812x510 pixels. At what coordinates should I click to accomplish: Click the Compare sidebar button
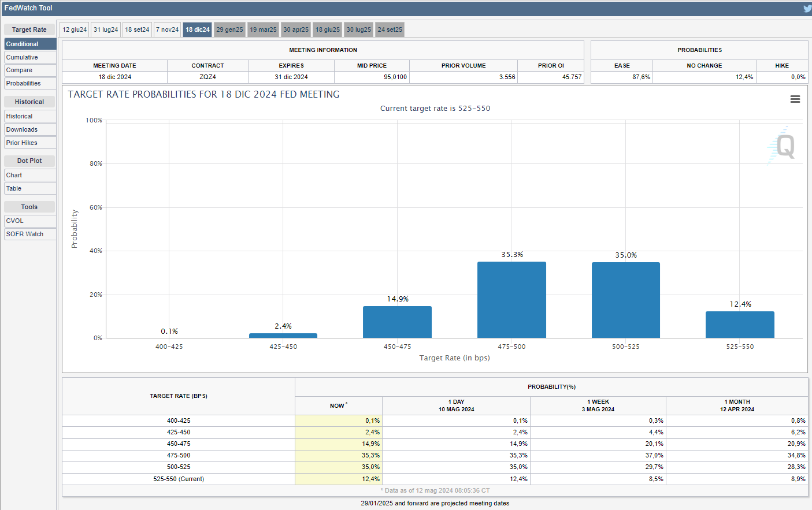(30, 70)
